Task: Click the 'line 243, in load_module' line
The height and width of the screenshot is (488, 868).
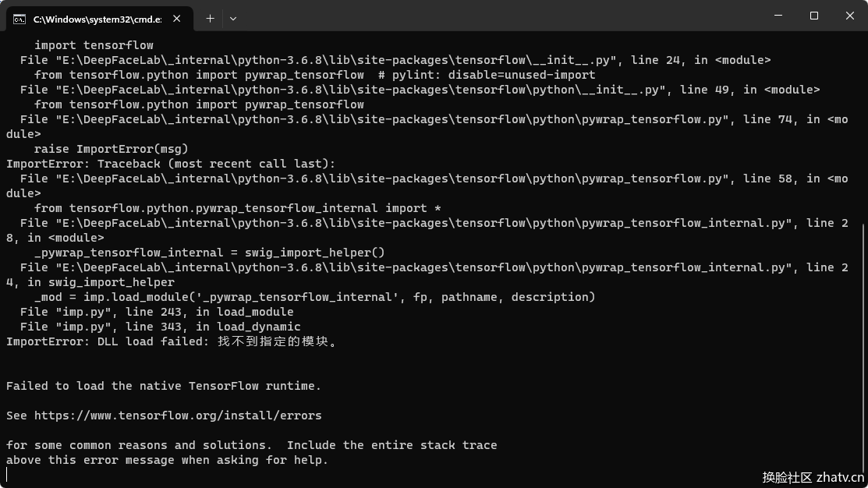Action: [x=158, y=312]
